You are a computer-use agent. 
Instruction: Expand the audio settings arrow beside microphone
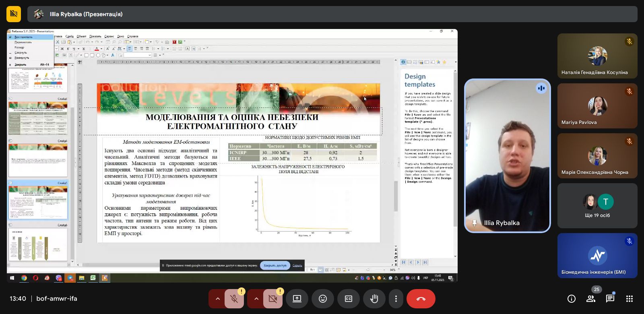217,299
